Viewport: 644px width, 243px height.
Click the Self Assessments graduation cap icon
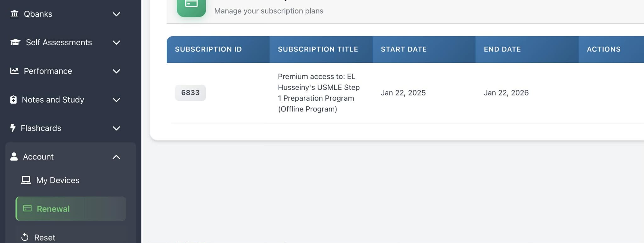click(15, 42)
